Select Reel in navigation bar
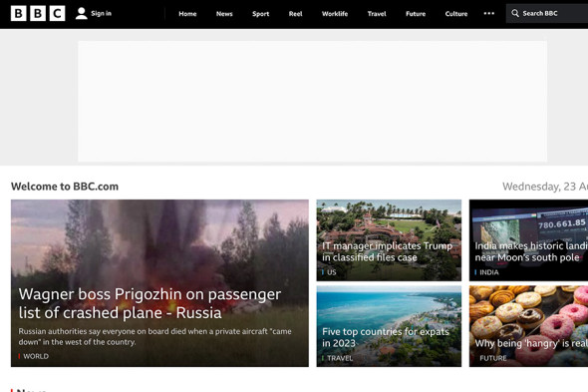The height and width of the screenshot is (392, 588). pyautogui.click(x=296, y=14)
